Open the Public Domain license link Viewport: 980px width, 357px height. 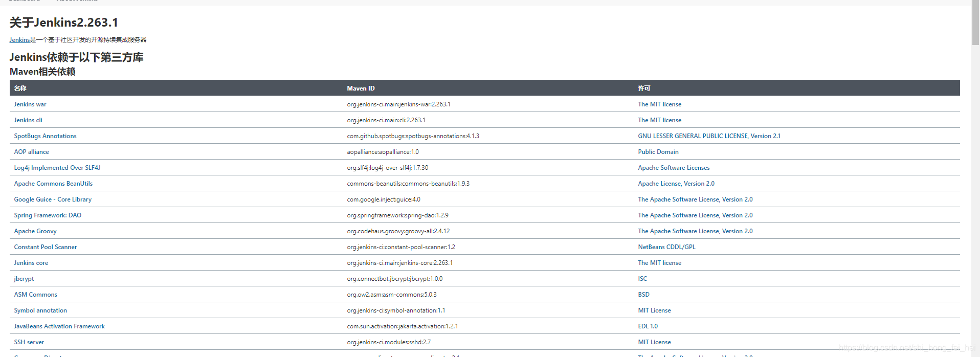point(658,152)
